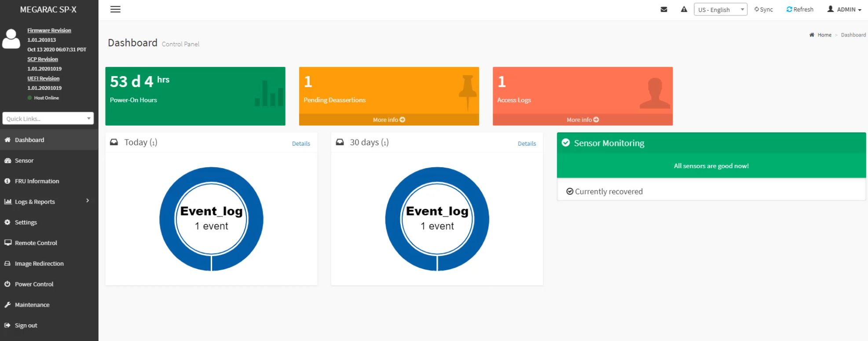This screenshot has width=868, height=341.
Task: Open Details link for Today events
Action: pos(301,143)
